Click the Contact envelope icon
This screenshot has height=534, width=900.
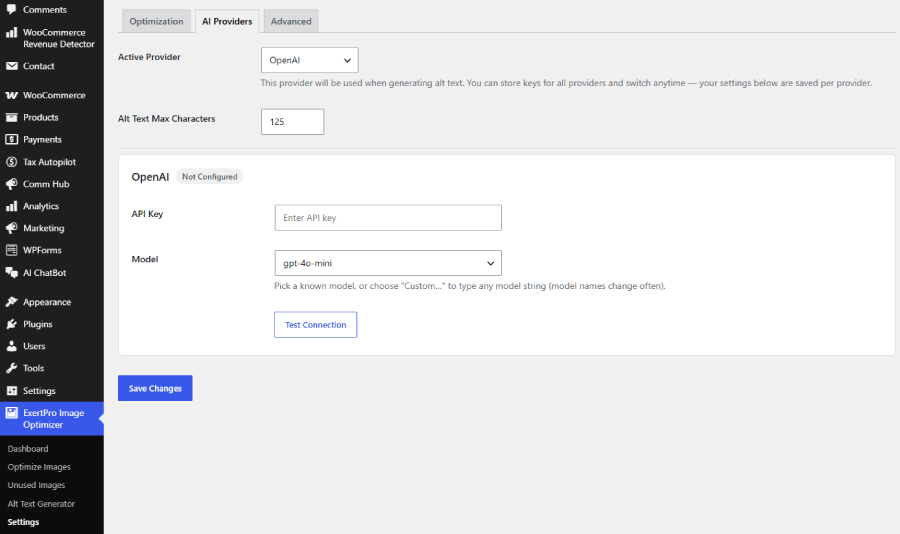11,66
